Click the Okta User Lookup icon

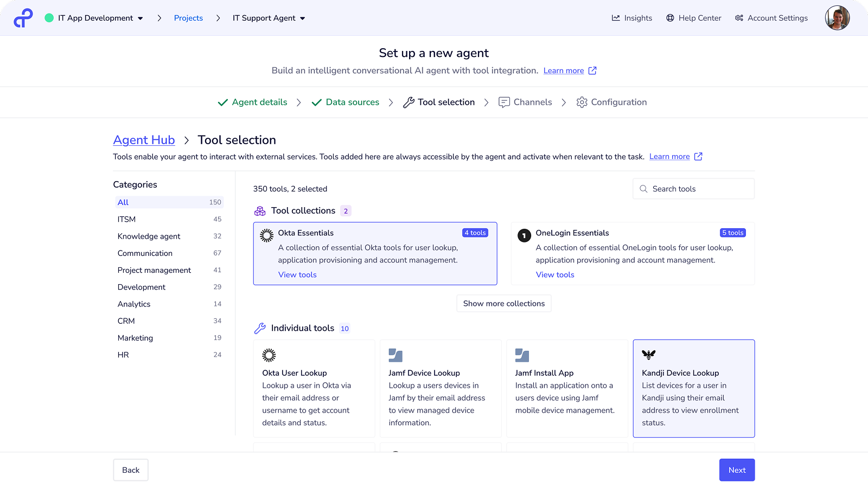(x=269, y=355)
